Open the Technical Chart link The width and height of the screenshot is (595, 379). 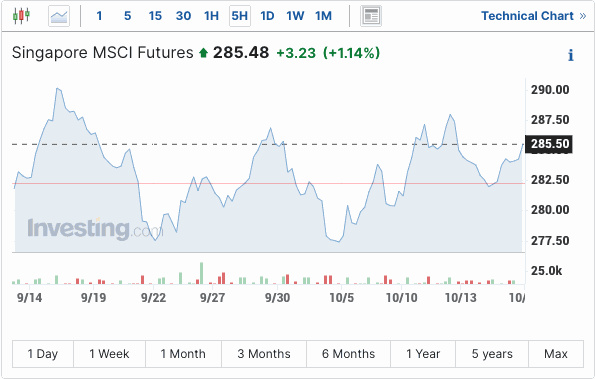coord(534,16)
